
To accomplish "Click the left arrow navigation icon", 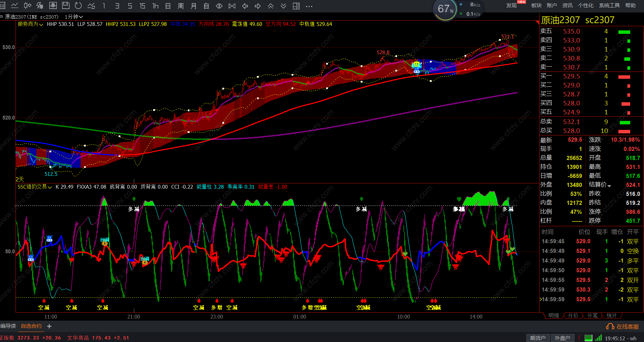I will pos(245,6).
